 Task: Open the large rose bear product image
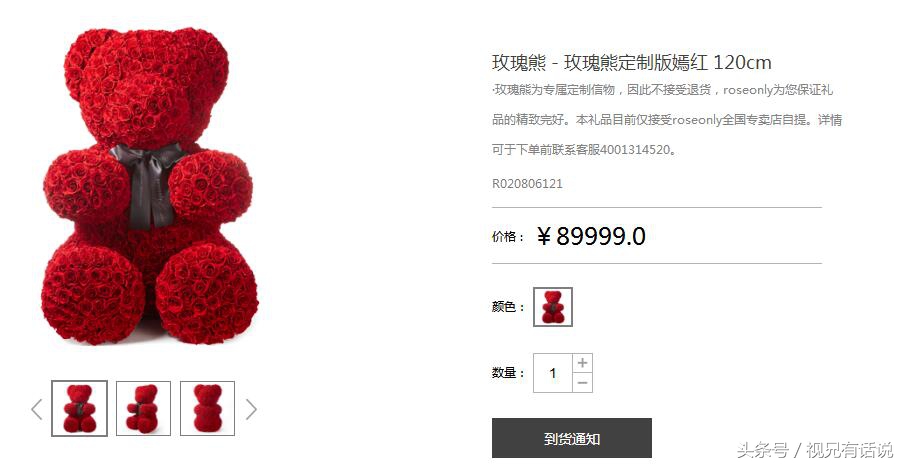point(150,186)
